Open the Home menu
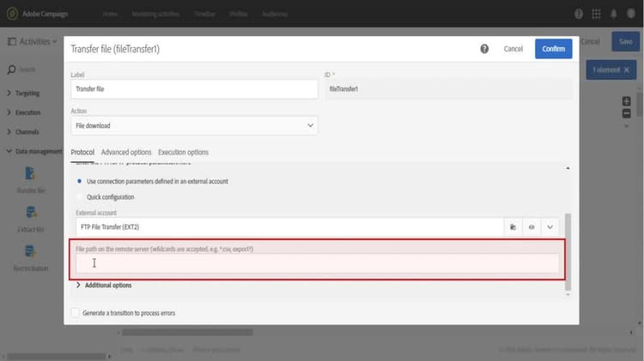The image size is (644, 361). (x=110, y=14)
